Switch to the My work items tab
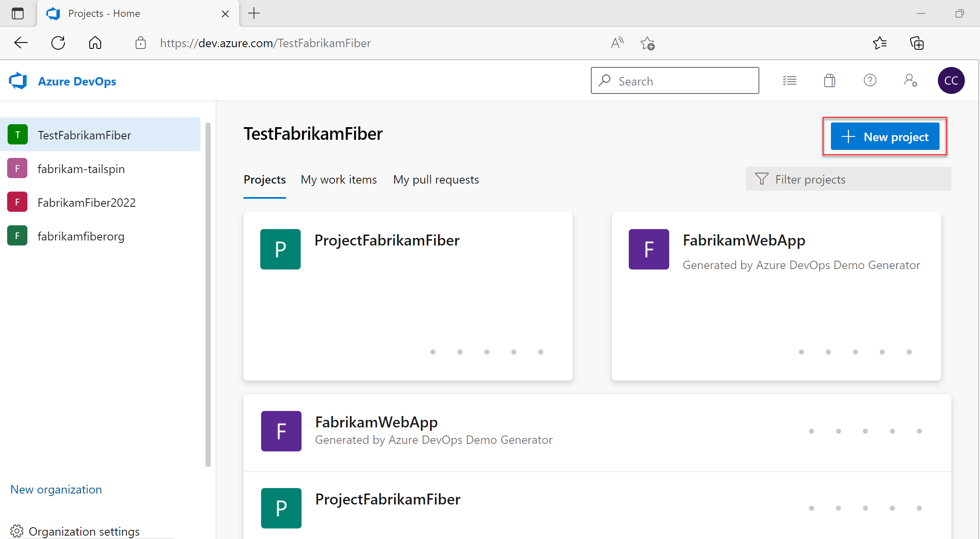Viewport: 980px width, 539px height. [x=339, y=179]
